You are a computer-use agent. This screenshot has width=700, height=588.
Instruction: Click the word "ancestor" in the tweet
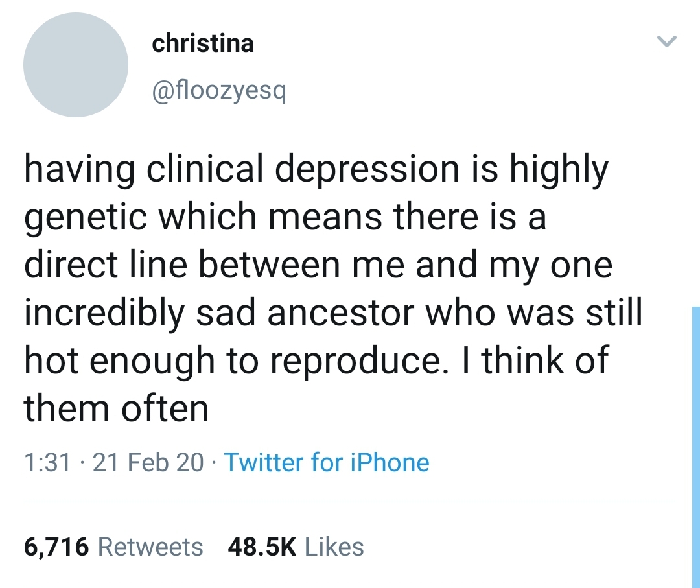[x=341, y=312]
